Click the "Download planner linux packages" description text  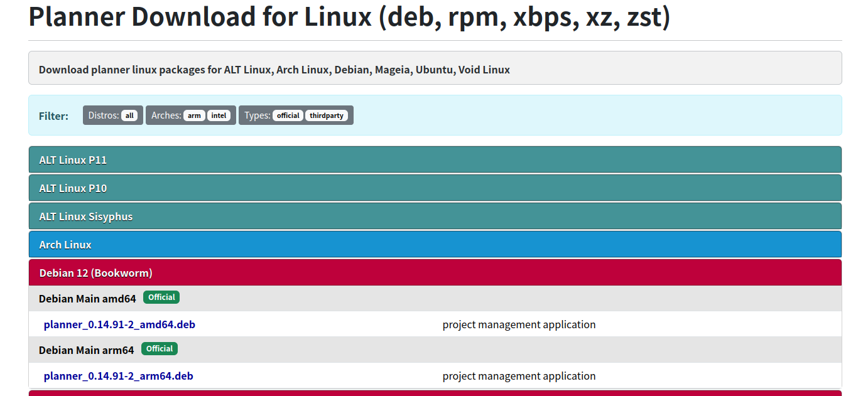274,70
